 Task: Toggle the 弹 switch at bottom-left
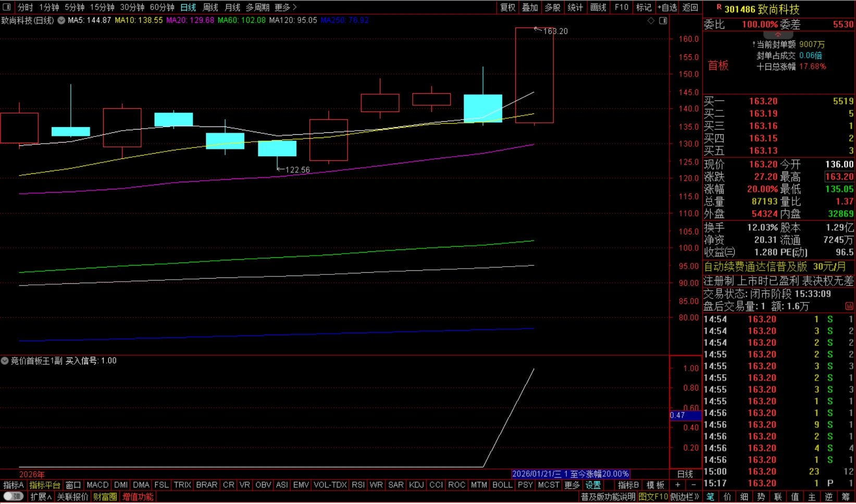[14, 497]
